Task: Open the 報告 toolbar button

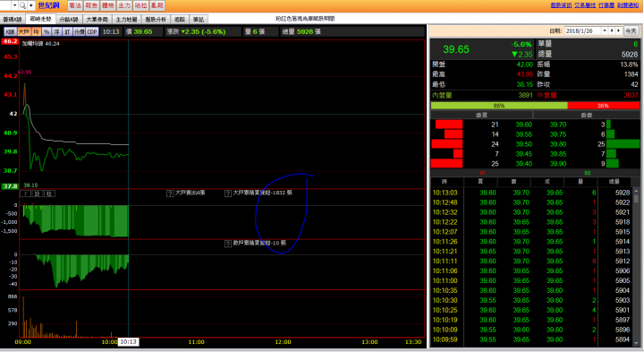Action: pyautogui.click(x=91, y=5)
